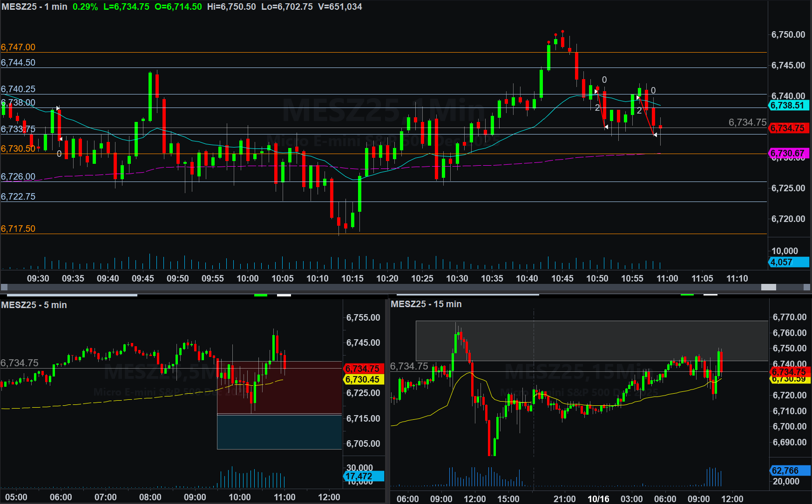Click the teal shaded zone on the 5 min chart
Viewport: 812px width, 504px height.
click(279, 432)
